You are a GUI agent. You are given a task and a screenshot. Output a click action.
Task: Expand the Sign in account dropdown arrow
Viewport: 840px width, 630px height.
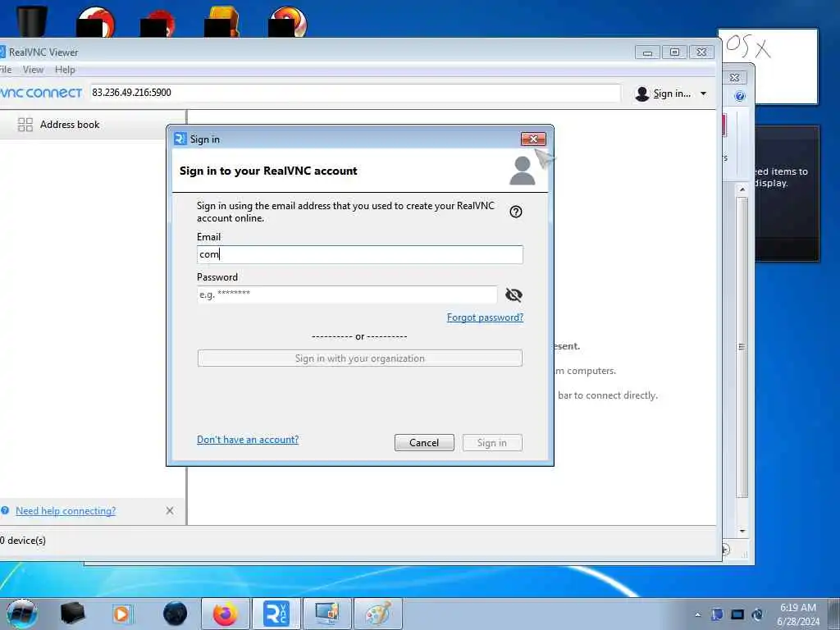point(703,94)
